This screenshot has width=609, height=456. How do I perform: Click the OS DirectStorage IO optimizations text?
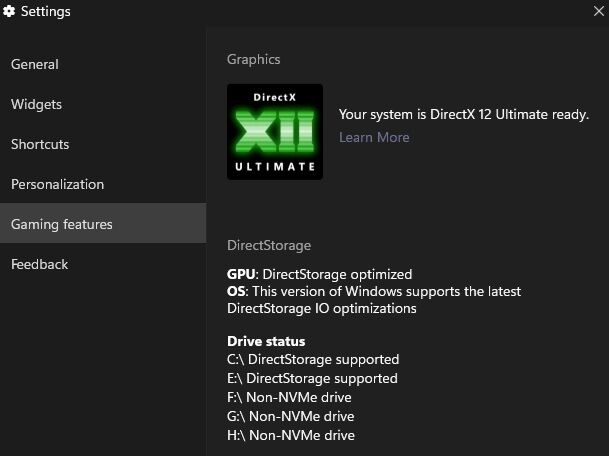(373, 299)
